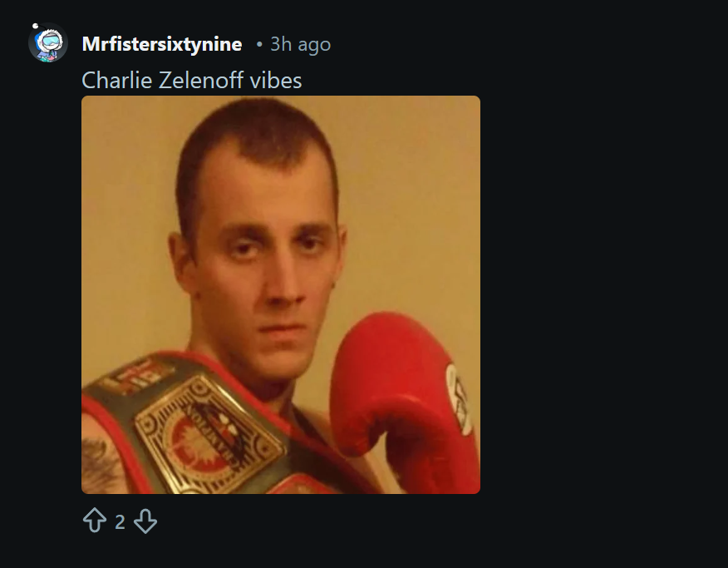The image size is (728, 568).
Task: Open the '3h ago' comment permalink
Action: 300,45
